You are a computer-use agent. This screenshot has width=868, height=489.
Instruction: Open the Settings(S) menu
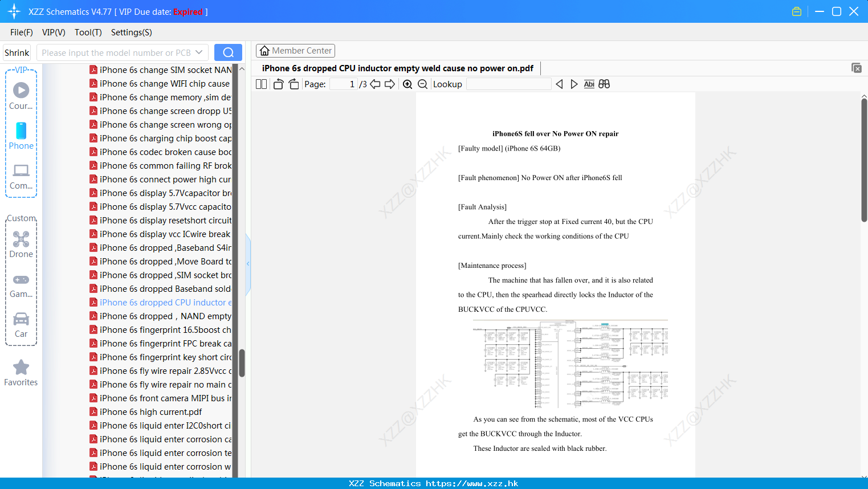[x=132, y=32]
